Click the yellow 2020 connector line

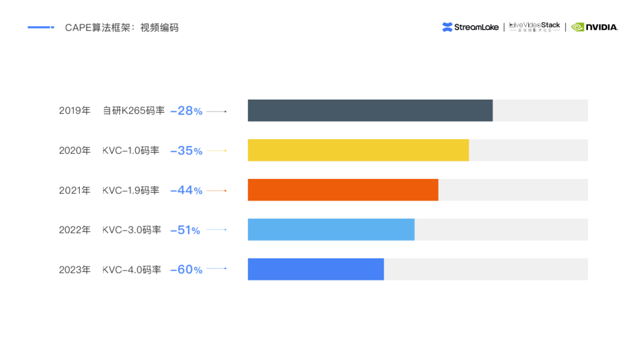coord(216,150)
